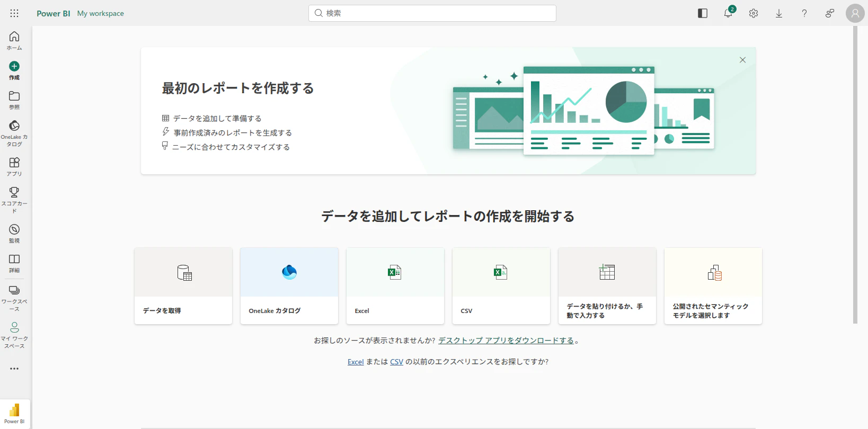Viewport: 868px width, 429px height.
Task: Click inside the 検索 search box
Action: 432,13
